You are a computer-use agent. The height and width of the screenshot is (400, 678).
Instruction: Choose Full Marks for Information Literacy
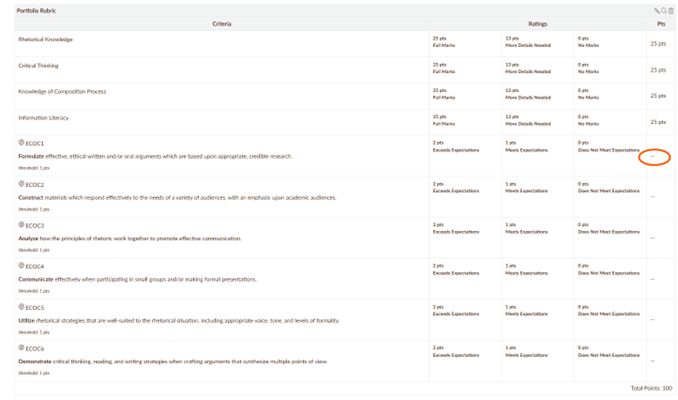click(x=444, y=124)
